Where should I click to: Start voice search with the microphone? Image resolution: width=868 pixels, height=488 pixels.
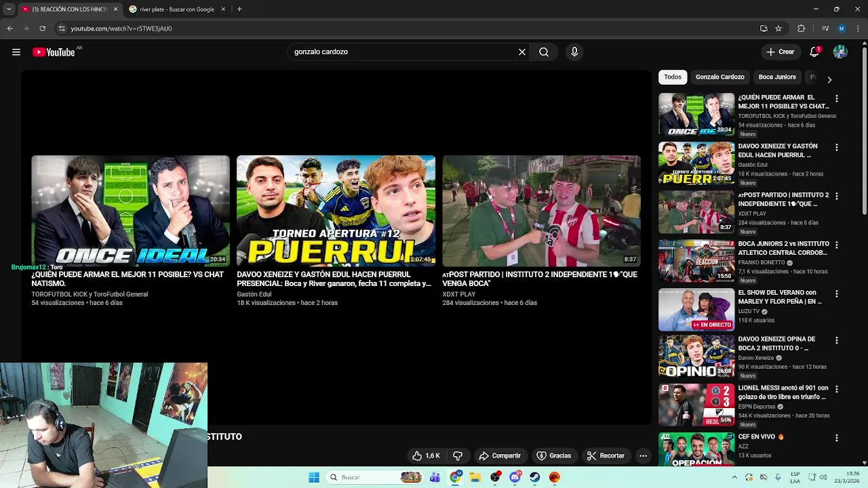(x=574, y=52)
